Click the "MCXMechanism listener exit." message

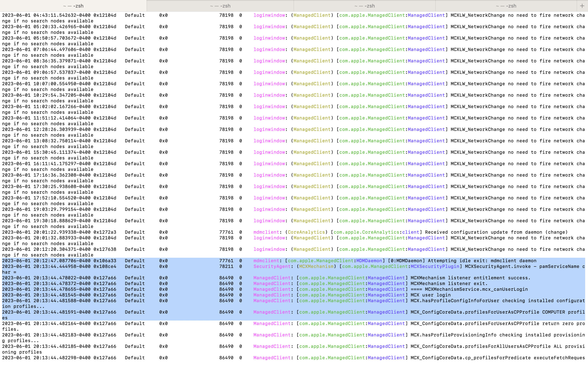coord(449,284)
